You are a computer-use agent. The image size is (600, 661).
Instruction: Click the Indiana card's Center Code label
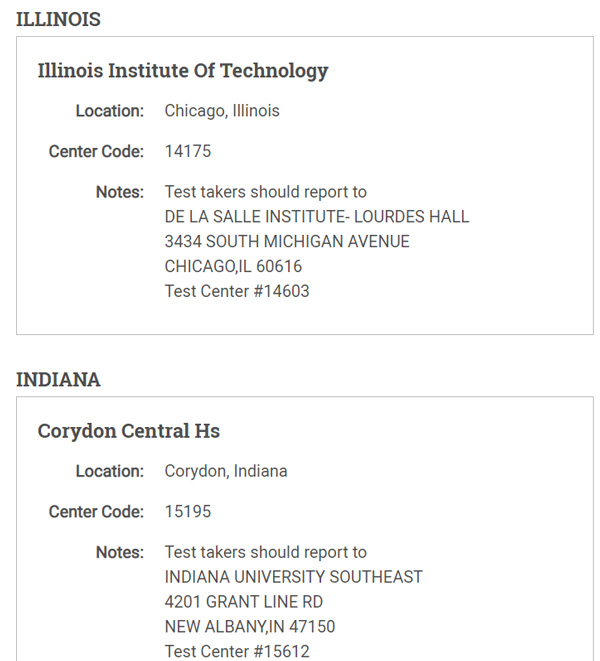click(96, 512)
